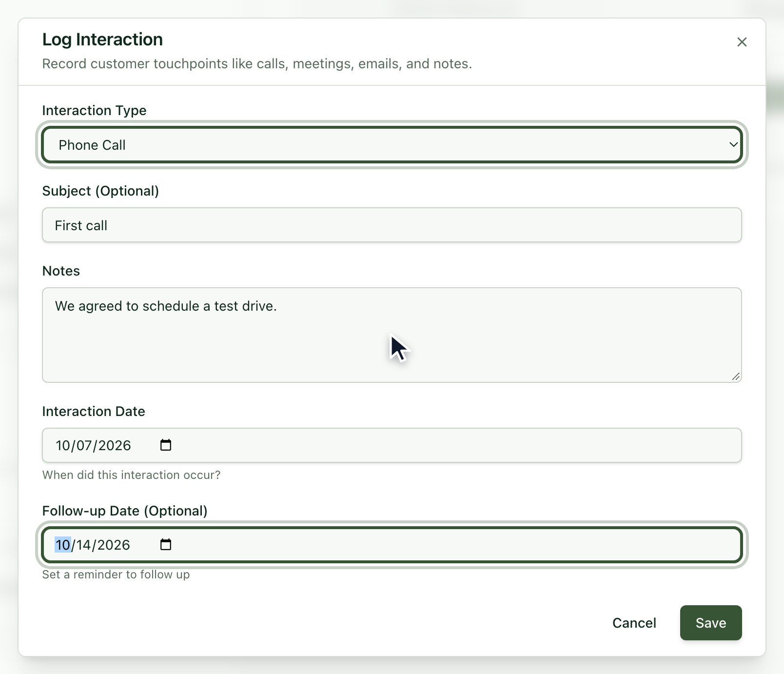Click into the Subject field containing First call
Viewport: 784px width, 674px height.
(392, 225)
